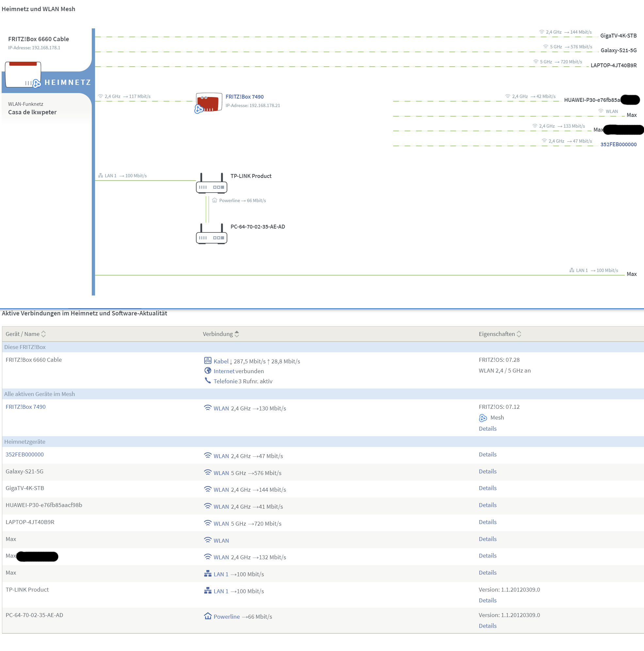Select the PC-64-70-02-35-AE-AD adapter icon in the diagram
The image size is (644, 651).
point(212,233)
